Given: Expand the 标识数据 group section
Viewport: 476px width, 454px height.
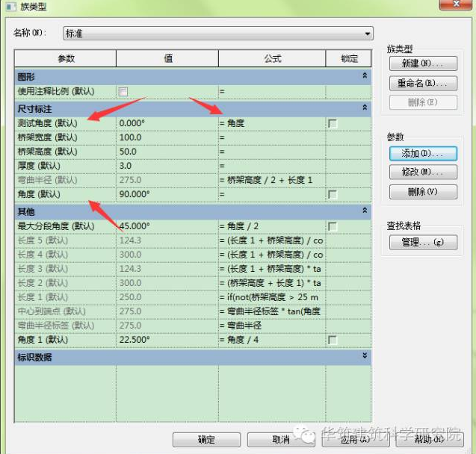Looking at the screenshot, I should (x=365, y=355).
